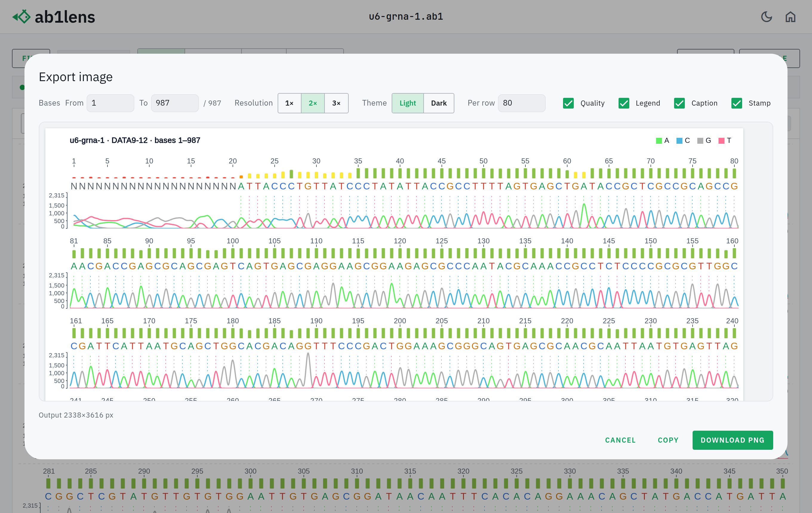Uncheck the Quality checkbox
The width and height of the screenshot is (812, 513).
click(568, 103)
